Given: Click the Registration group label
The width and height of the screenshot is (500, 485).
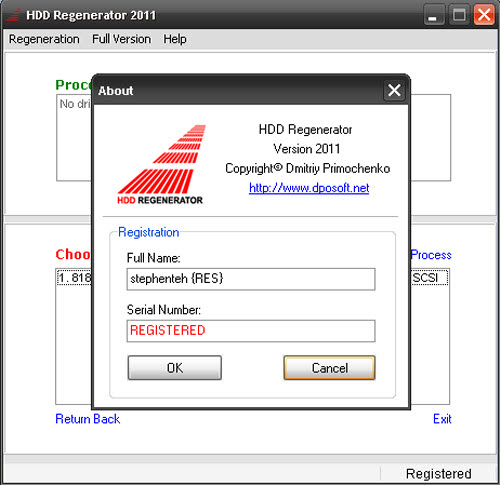Looking at the screenshot, I should [x=149, y=232].
